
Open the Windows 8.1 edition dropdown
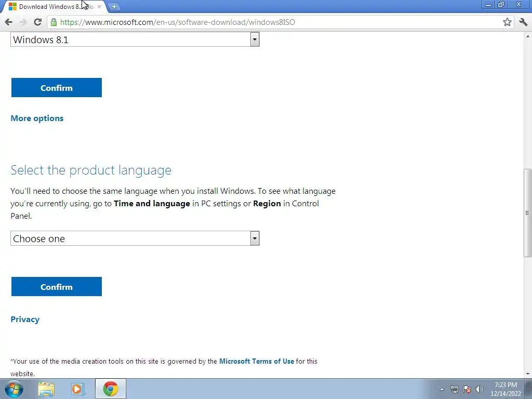click(x=135, y=39)
